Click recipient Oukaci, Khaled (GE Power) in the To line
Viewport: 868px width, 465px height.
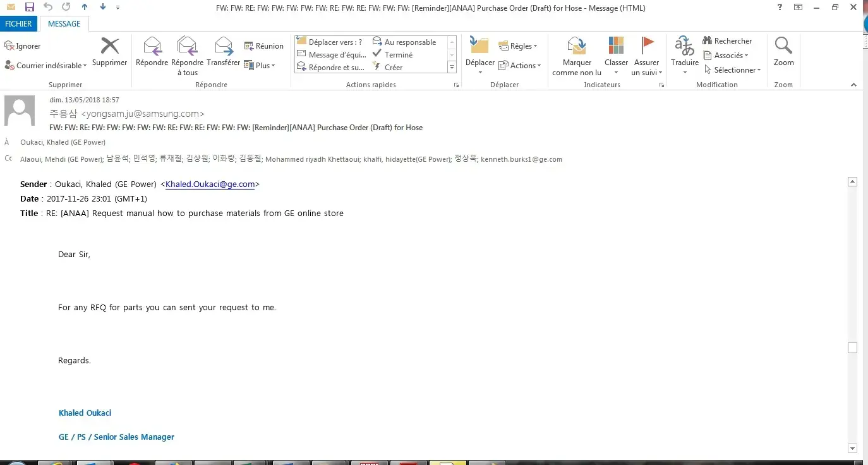pos(63,143)
